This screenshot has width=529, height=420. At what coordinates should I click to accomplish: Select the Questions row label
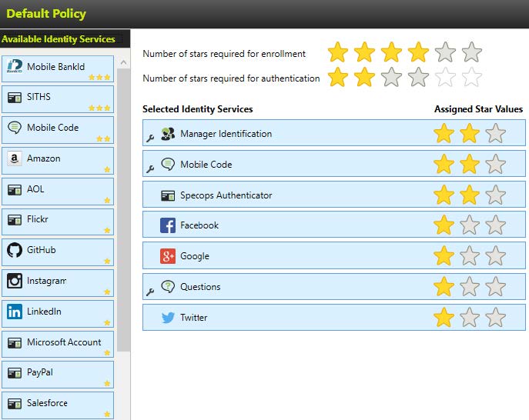coord(200,287)
